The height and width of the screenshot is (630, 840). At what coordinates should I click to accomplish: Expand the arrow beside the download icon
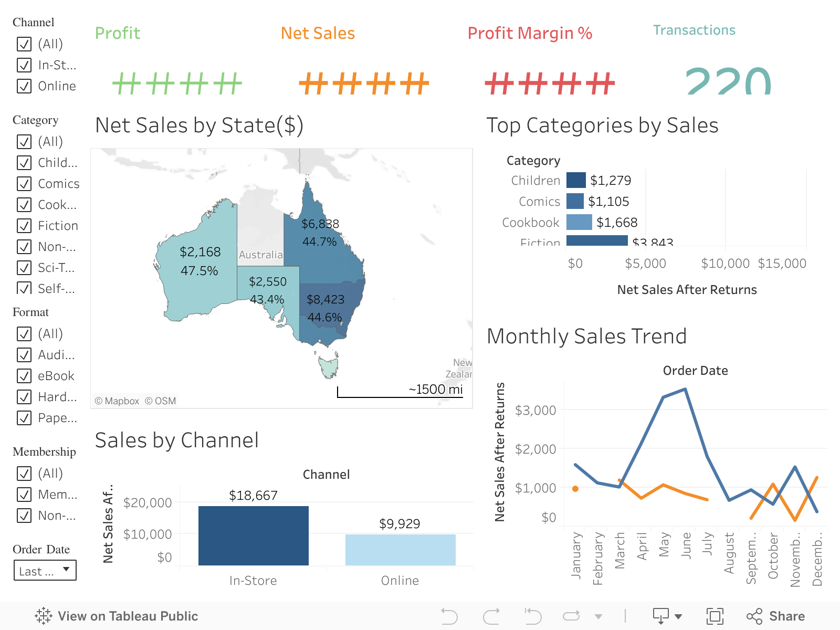[678, 616]
